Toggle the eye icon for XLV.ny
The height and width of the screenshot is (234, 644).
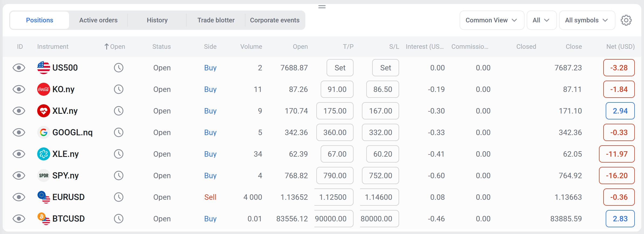pos(19,111)
